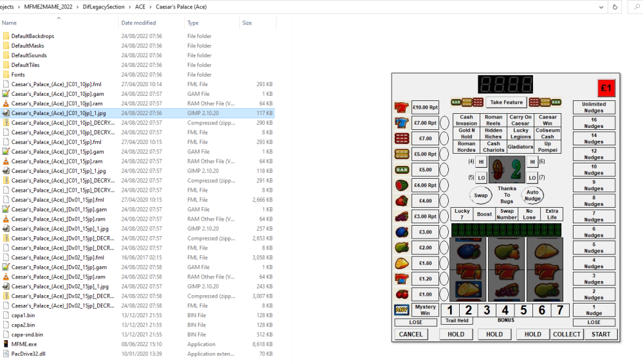Click the capa1.bin file icon
Screen dimensions: 643x364
point(6,315)
